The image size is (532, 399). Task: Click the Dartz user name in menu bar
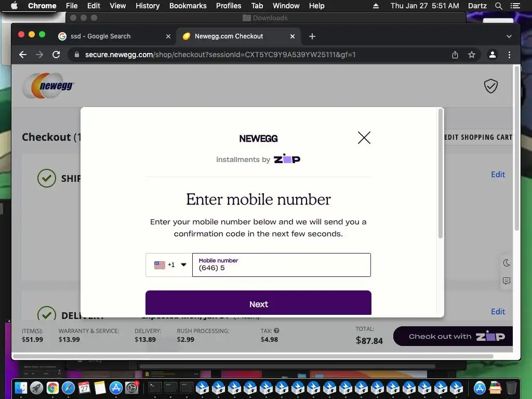coord(477,6)
